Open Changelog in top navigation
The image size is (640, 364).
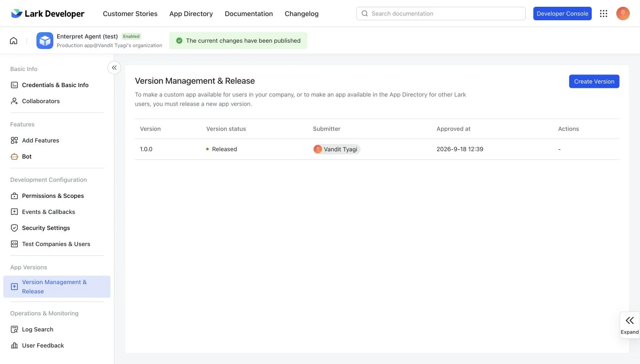coord(302,14)
